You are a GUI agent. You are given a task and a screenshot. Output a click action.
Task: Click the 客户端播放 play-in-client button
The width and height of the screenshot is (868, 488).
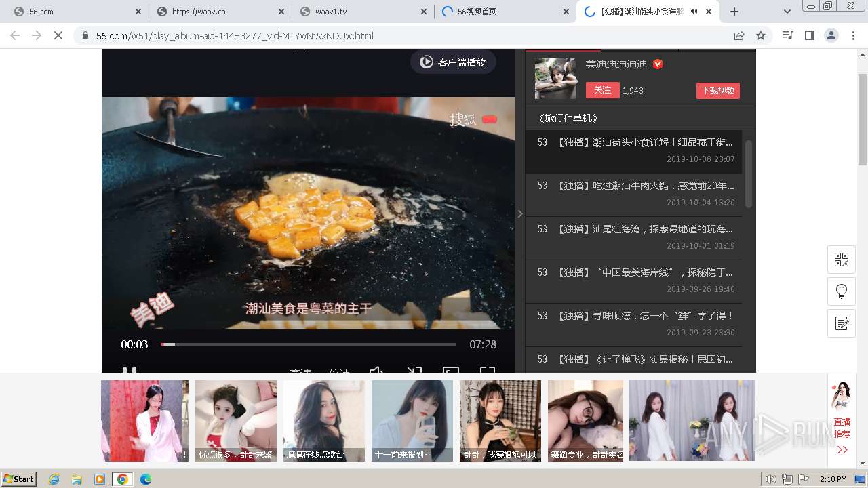[453, 62]
